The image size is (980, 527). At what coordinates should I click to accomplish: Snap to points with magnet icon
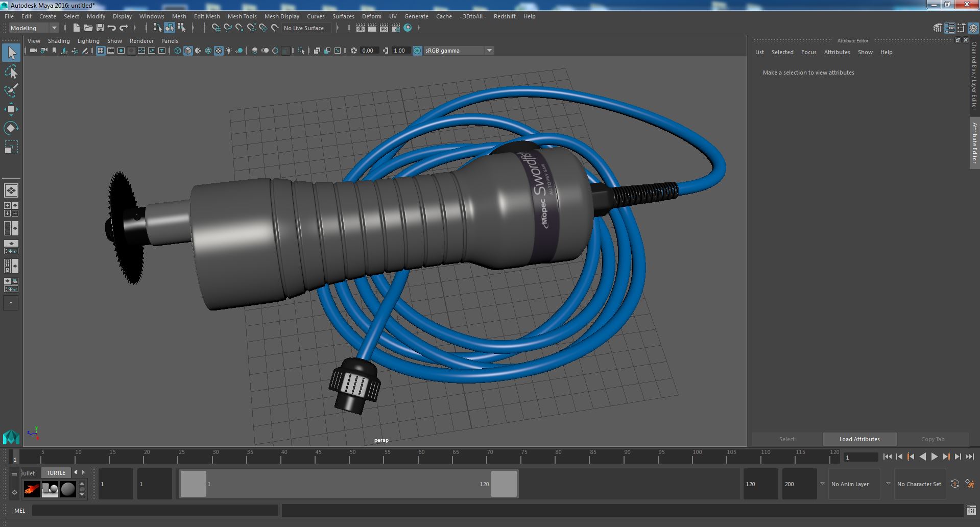240,28
